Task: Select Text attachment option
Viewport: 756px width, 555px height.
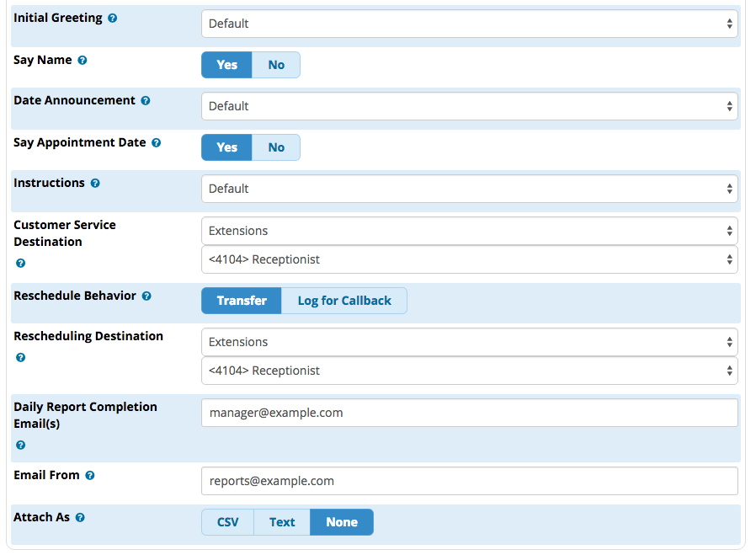Action: tap(282, 522)
